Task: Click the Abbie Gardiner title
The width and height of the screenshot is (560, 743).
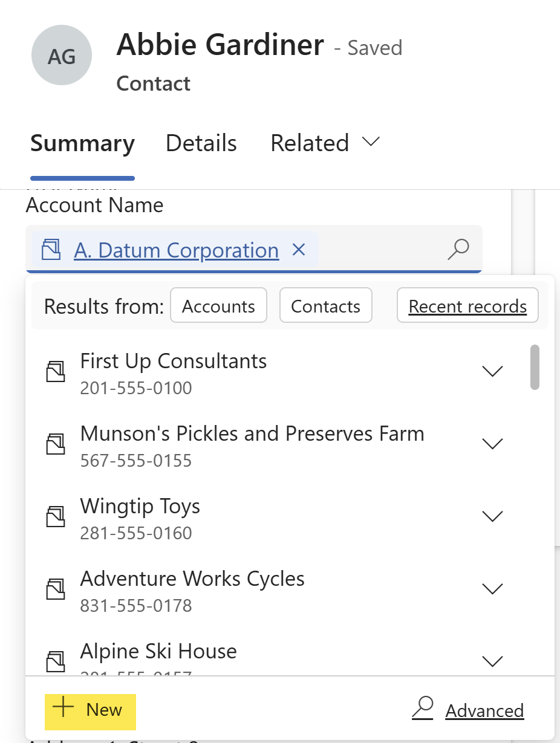Action: coord(220,45)
